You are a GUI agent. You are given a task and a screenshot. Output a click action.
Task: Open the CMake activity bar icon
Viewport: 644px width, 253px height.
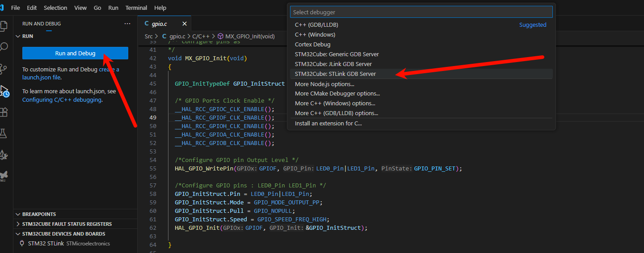[x=4, y=155]
